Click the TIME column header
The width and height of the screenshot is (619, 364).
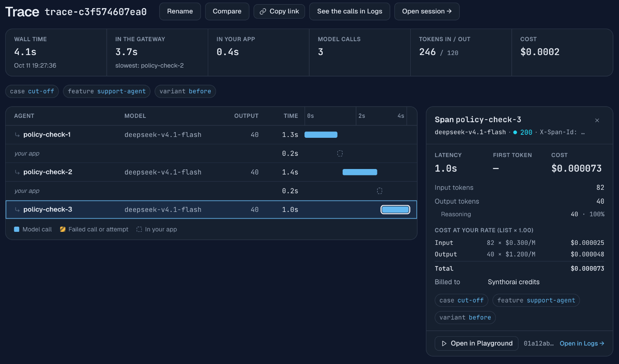coord(291,116)
